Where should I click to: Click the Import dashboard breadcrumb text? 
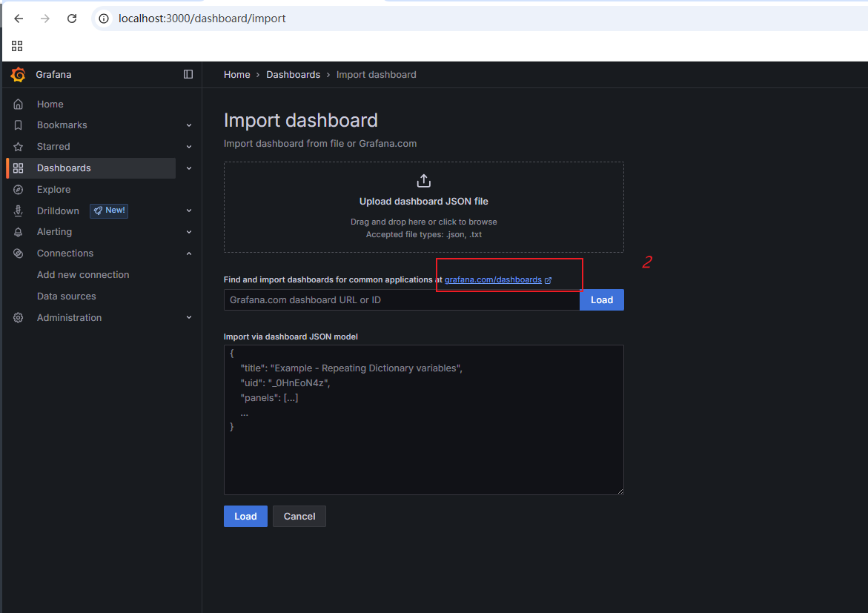pos(377,74)
